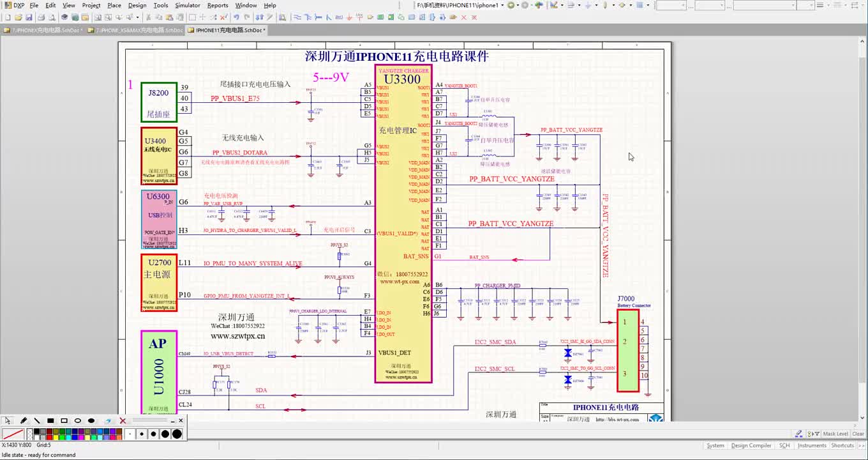Image resolution: width=868 pixels, height=460 pixels.
Task: Select the filled ellipse drawing tool
Action: pyautogui.click(x=91, y=420)
